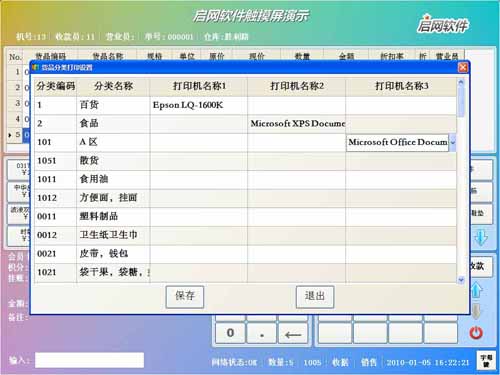Click the 字母键 keyboard button
Screen dimensions: 500x375
click(486, 360)
